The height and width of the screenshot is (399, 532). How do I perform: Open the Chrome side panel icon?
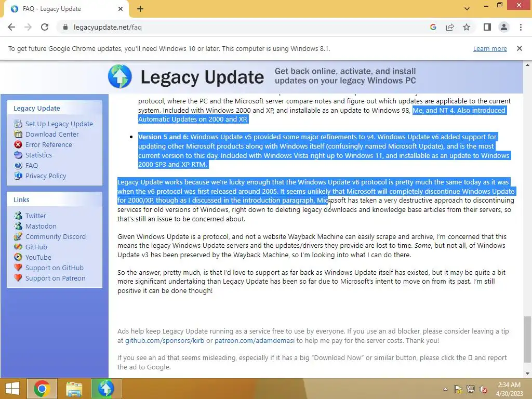coord(487,27)
